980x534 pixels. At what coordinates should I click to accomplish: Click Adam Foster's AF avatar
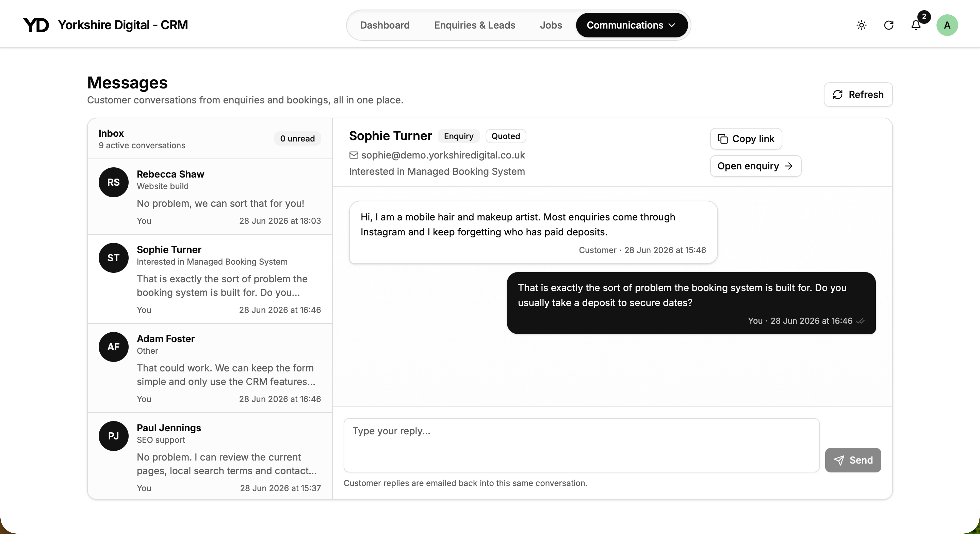113,347
